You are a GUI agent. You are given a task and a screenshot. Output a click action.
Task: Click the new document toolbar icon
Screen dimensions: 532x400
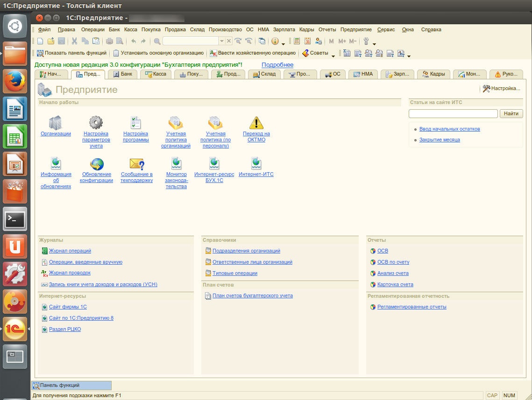[x=40, y=41]
